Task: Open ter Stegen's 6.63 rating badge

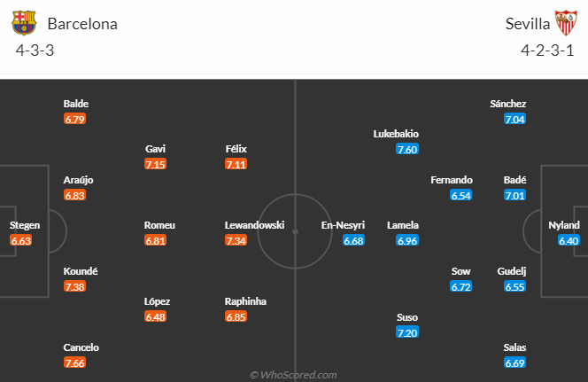Action: (21, 240)
